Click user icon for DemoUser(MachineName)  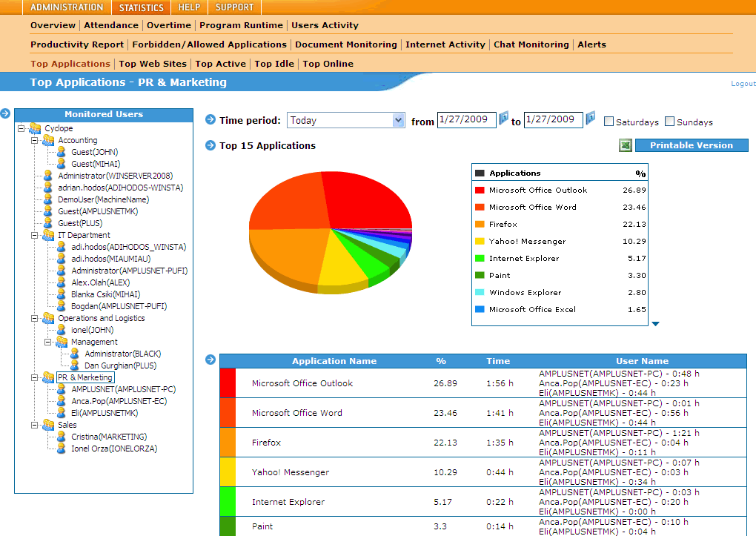coord(47,199)
